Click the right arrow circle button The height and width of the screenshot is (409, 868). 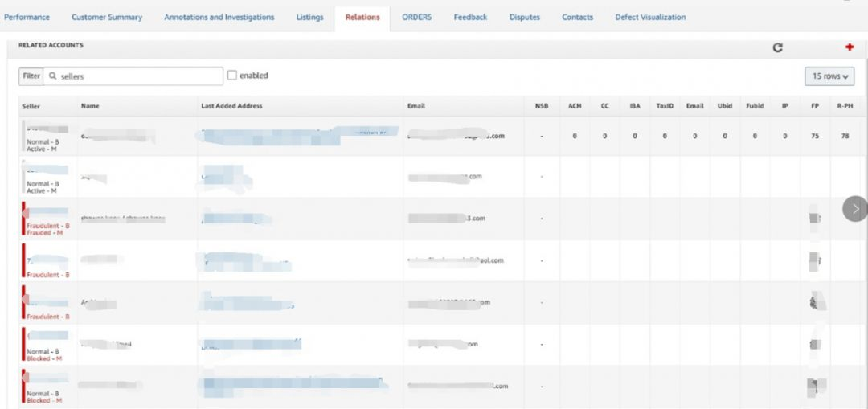[x=855, y=209]
